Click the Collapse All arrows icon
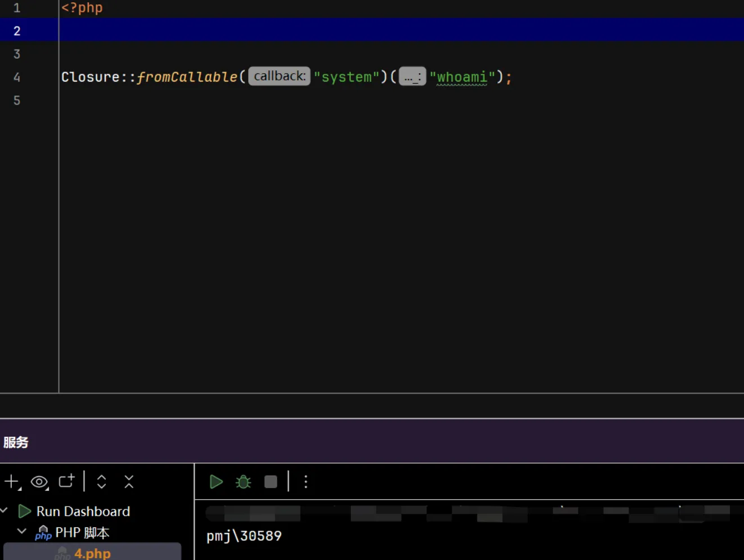Image resolution: width=744 pixels, height=560 pixels. (129, 482)
